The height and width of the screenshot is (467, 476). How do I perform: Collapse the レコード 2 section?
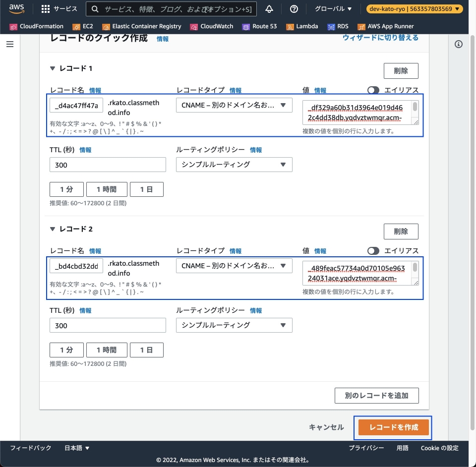pyautogui.click(x=53, y=229)
